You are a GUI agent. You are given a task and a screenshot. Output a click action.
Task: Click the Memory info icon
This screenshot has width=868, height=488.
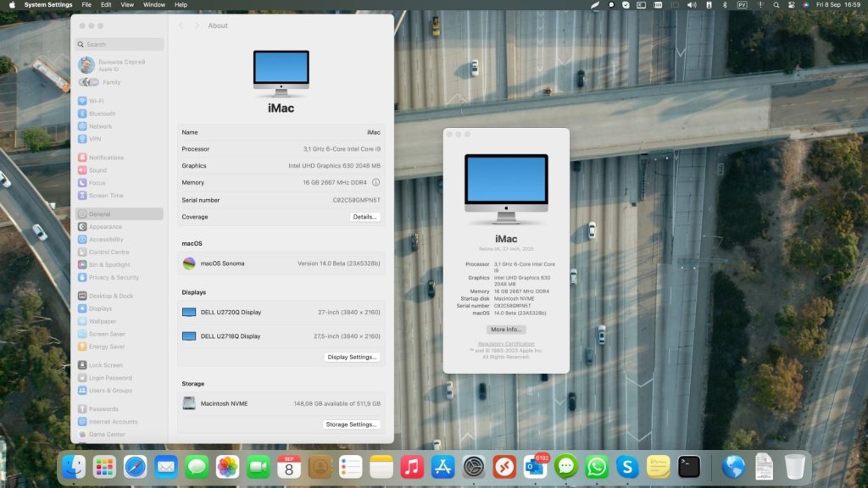coord(376,182)
